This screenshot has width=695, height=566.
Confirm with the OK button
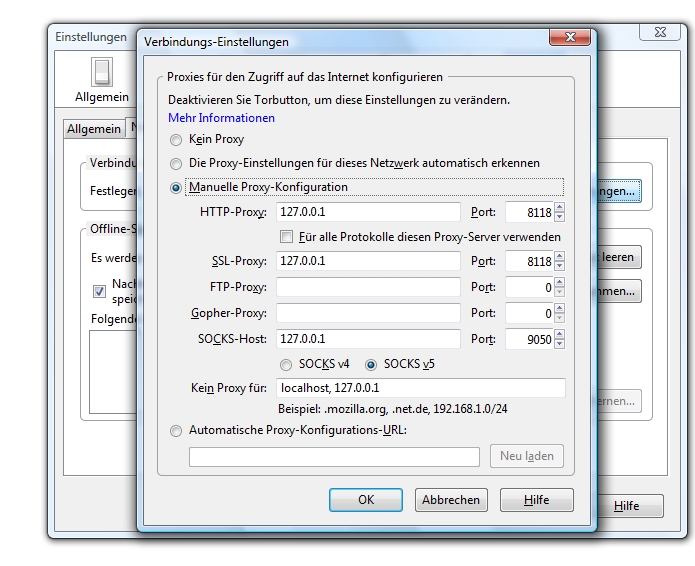tap(366, 500)
